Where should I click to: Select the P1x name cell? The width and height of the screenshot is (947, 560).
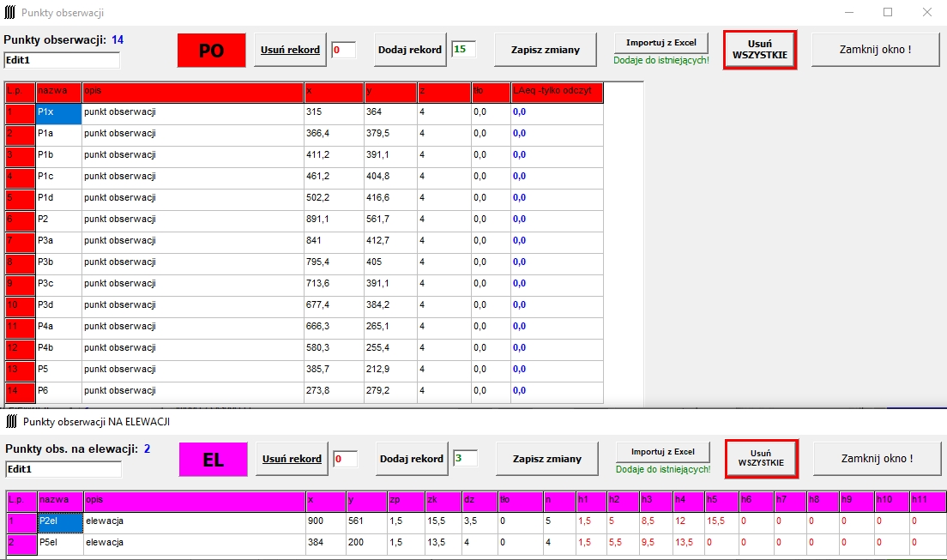[58, 112]
